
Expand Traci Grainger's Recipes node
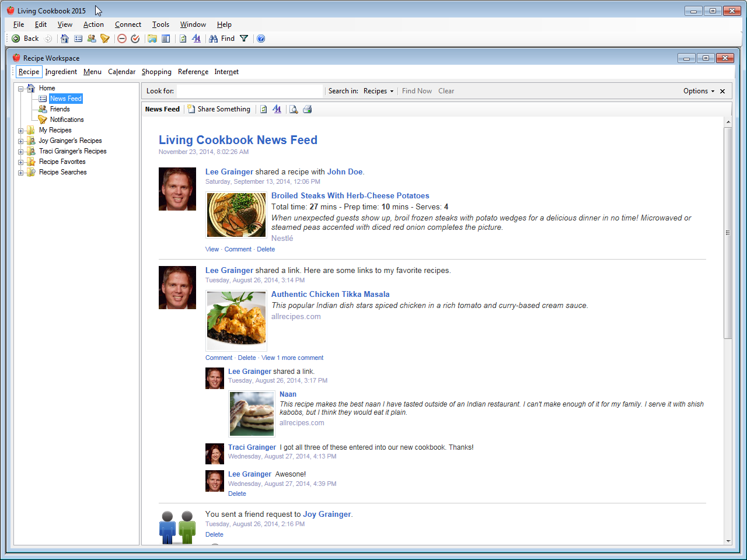(x=21, y=152)
